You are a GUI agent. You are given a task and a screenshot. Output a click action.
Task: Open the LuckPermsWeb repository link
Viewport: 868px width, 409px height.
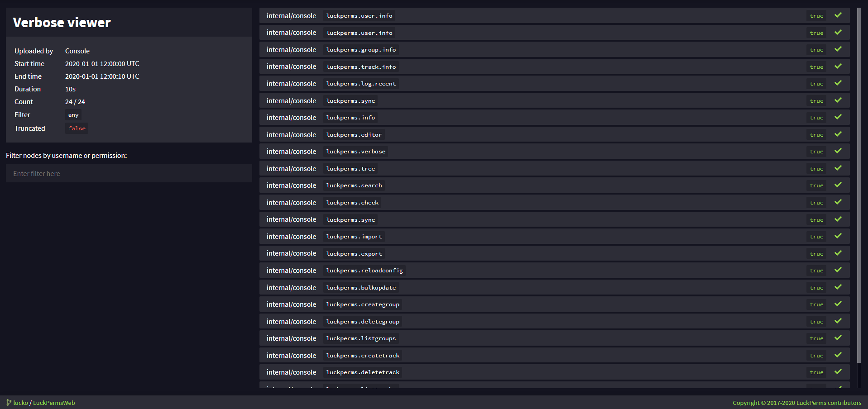[54, 403]
